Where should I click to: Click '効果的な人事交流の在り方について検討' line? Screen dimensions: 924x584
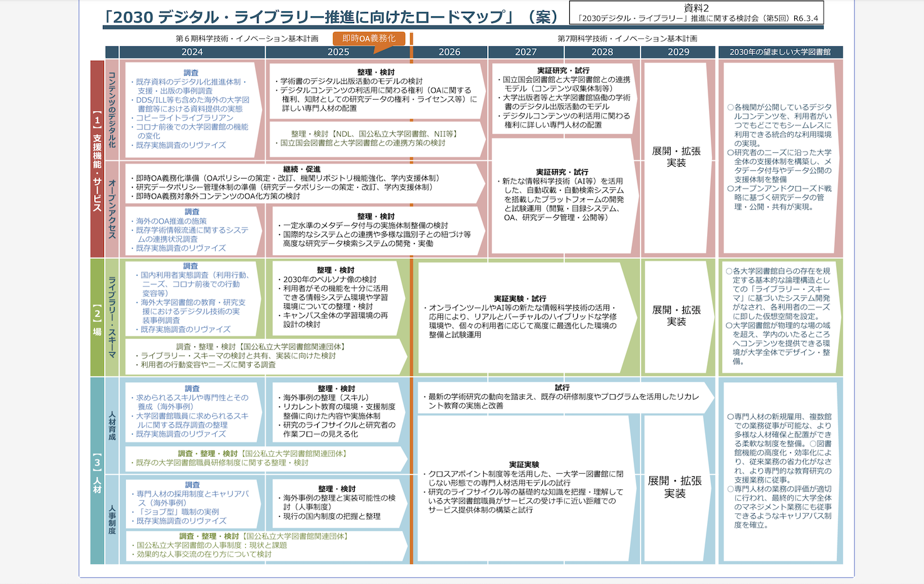(202, 555)
